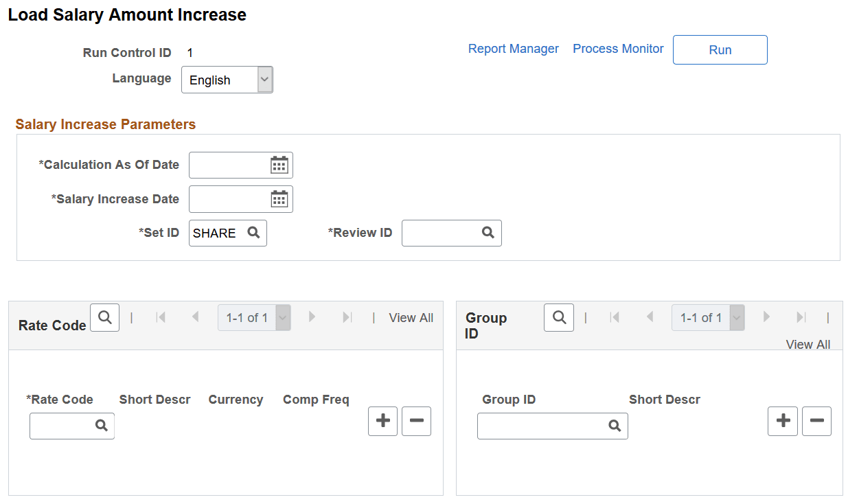Image resolution: width=859 pixels, height=504 pixels.
Task: Add a new row to the Rate Code grid
Action: [382, 421]
